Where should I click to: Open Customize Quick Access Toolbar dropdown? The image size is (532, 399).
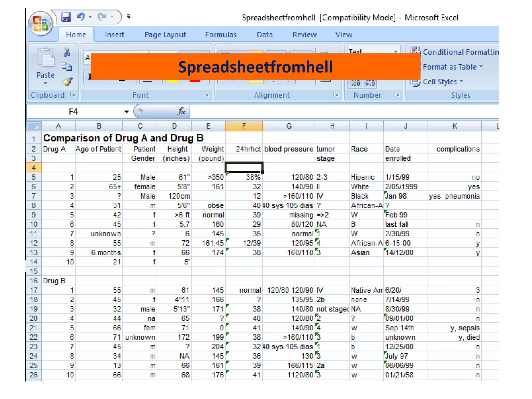coord(129,17)
